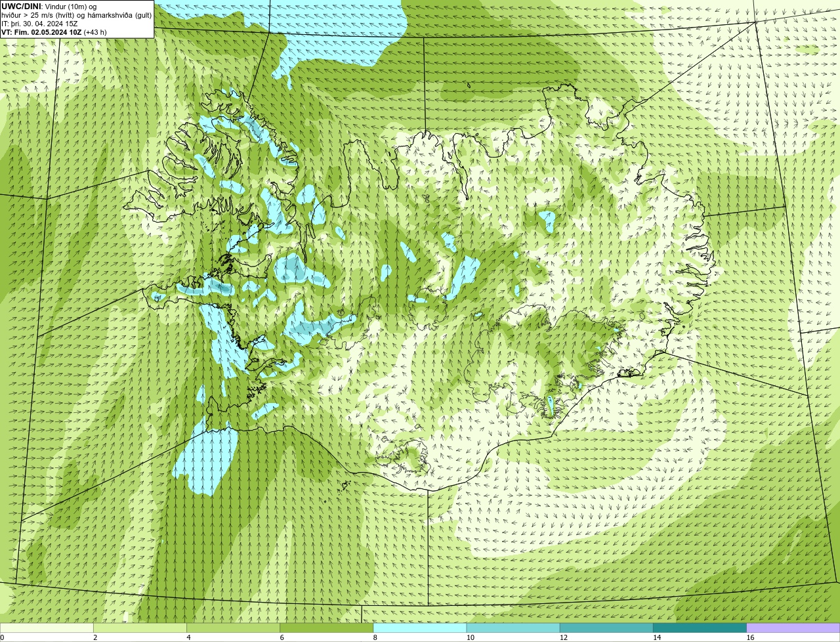Click the legend scale label "14"
This screenshot has height=642, width=840.
pyautogui.click(x=657, y=637)
